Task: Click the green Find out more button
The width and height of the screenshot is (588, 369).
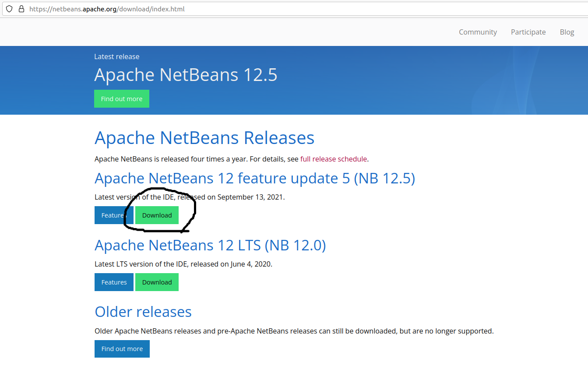Action: pyautogui.click(x=122, y=98)
